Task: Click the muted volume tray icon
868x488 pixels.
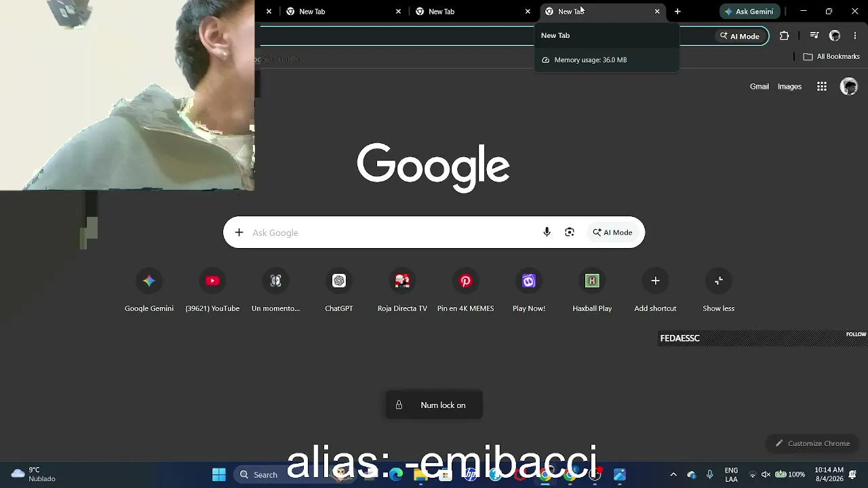Action: (766, 474)
